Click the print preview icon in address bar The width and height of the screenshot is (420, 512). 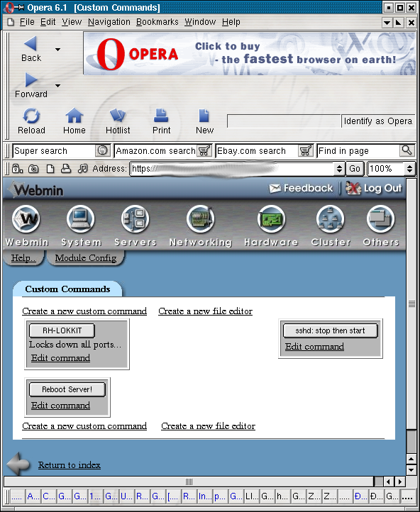[x=66, y=169]
